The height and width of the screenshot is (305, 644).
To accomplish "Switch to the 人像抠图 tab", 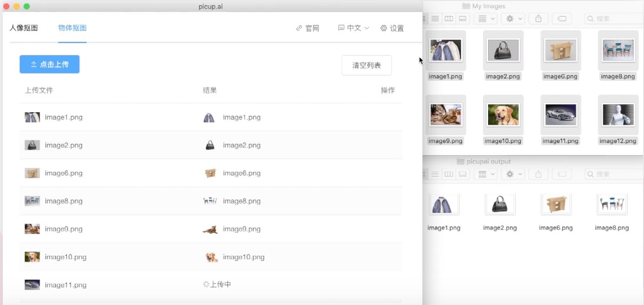I will (24, 28).
